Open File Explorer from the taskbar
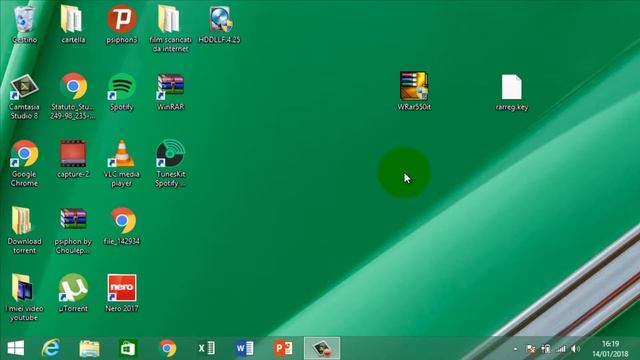This screenshot has height=360, width=640. click(x=89, y=349)
